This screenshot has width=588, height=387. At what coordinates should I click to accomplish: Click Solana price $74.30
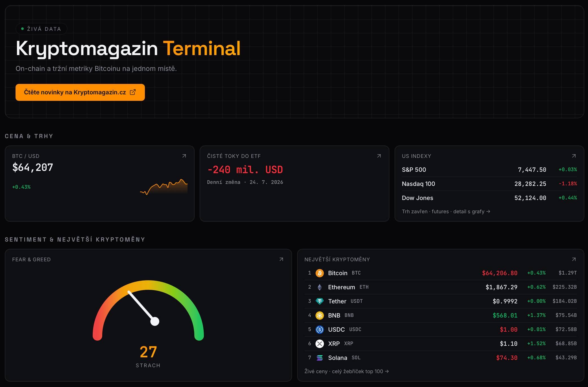click(507, 358)
